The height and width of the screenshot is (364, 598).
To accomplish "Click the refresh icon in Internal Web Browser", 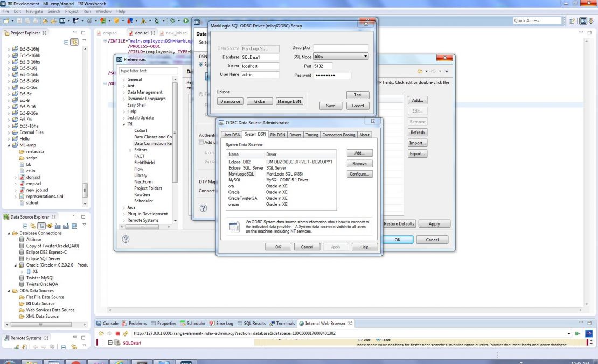I will click(x=126, y=333).
